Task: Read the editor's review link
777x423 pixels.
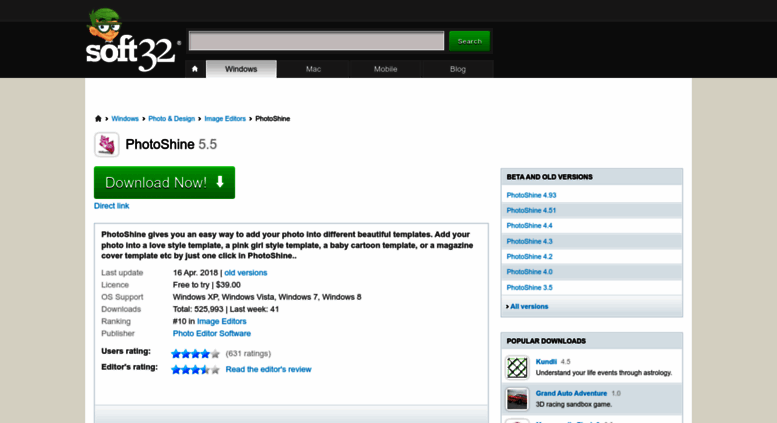Action: 268,369
